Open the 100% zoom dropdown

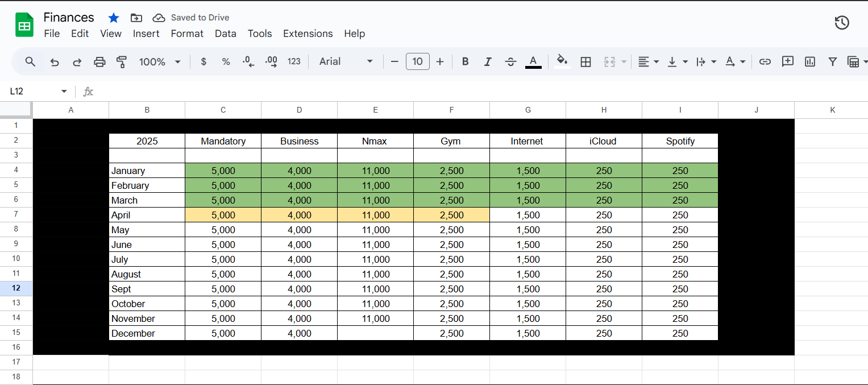point(160,61)
